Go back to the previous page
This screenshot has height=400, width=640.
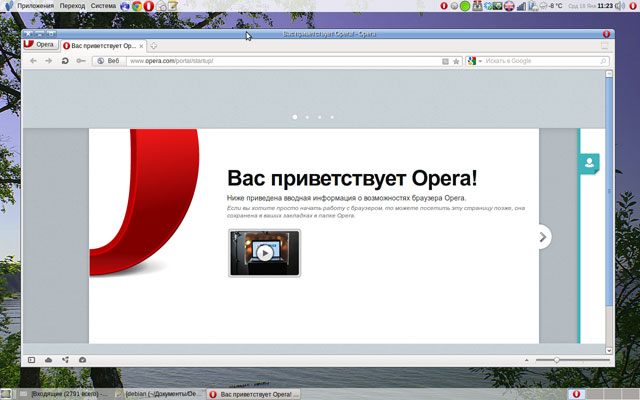[33, 61]
